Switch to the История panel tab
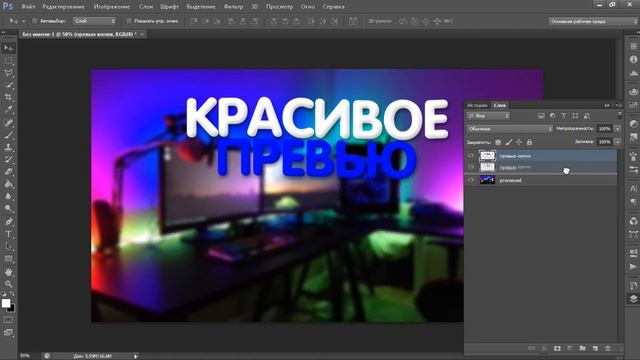 pos(477,105)
